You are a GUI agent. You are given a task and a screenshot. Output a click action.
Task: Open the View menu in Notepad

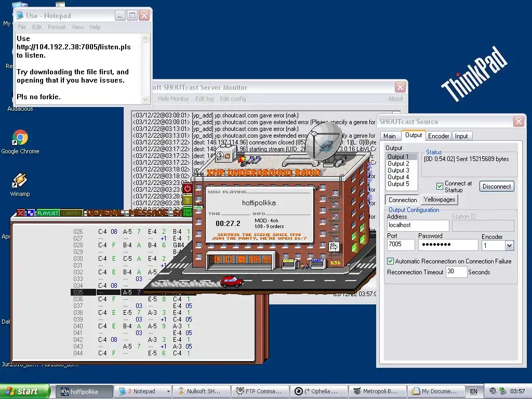point(77,27)
